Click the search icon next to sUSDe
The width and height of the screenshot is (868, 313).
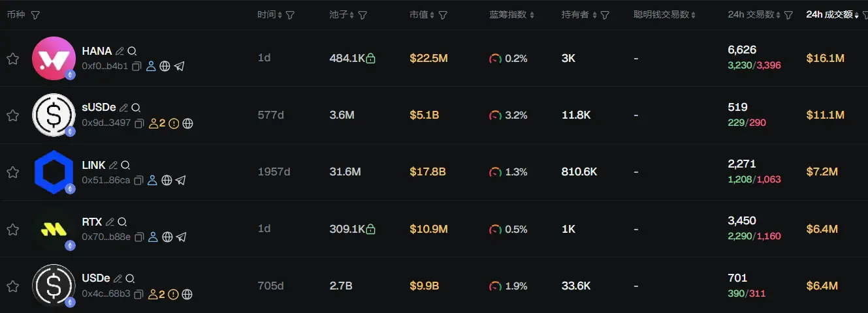click(135, 108)
